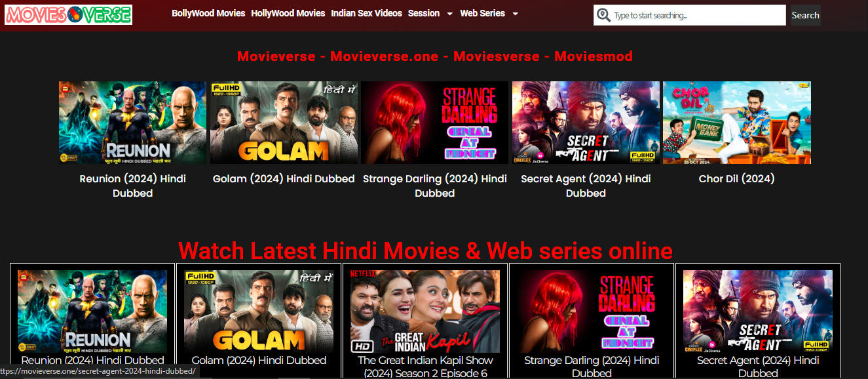Image resolution: width=868 pixels, height=379 pixels.
Task: Click Golam poster in latest movies grid
Action: [259, 311]
